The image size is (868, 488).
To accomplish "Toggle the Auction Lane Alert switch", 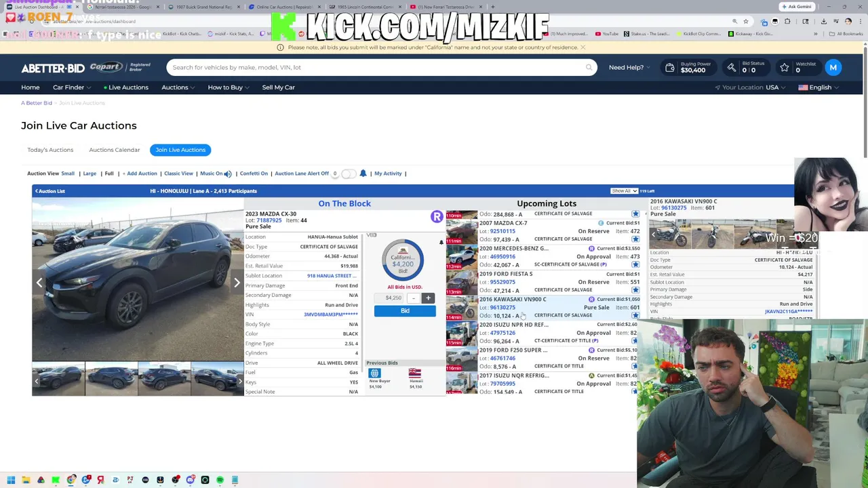I will click(x=347, y=174).
